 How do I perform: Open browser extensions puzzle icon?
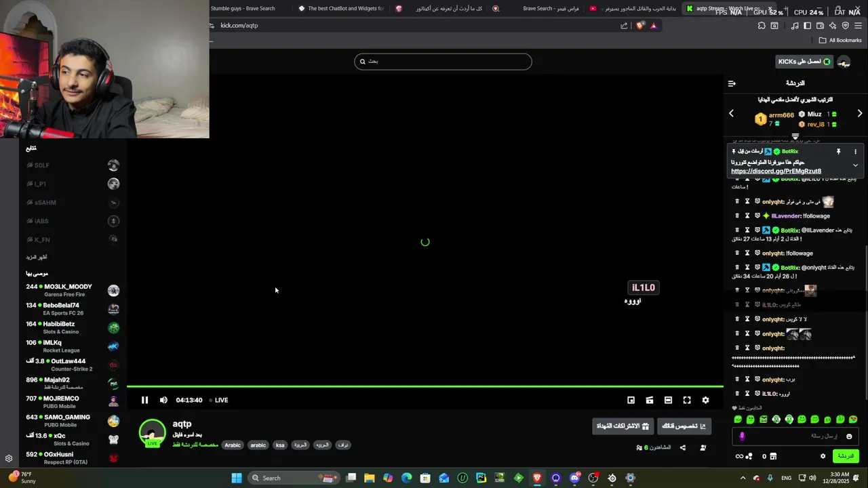(x=762, y=26)
